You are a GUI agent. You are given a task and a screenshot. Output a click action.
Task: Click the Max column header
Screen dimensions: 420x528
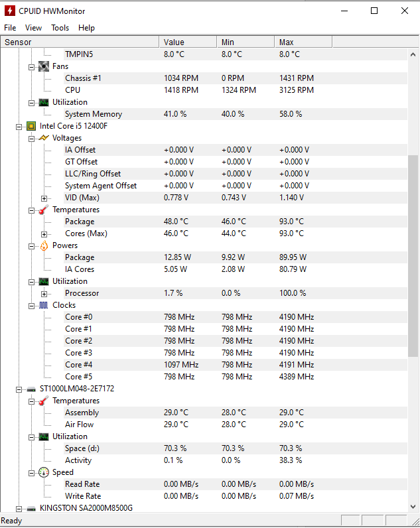[x=303, y=42]
